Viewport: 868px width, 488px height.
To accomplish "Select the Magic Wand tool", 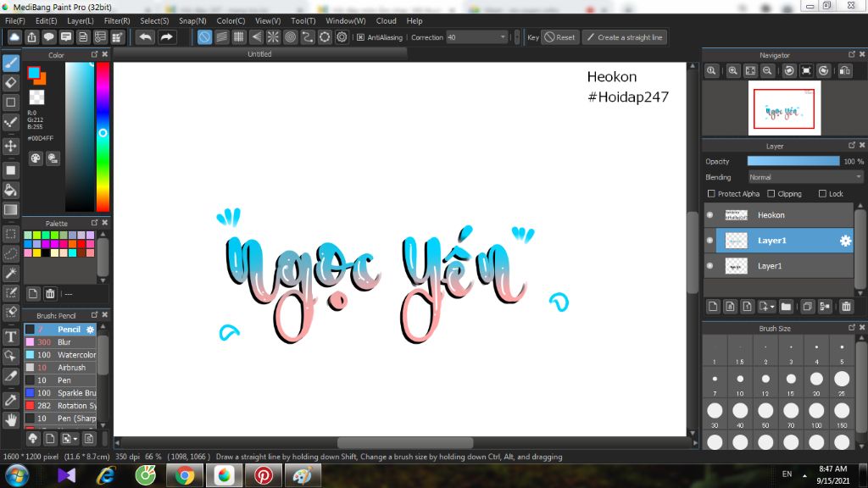I will point(11,273).
